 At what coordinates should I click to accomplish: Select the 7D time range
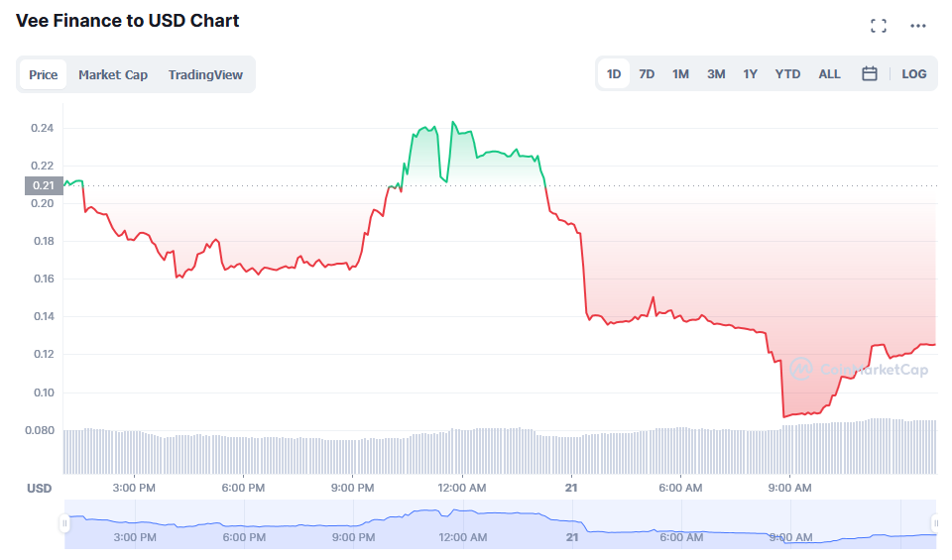click(647, 73)
